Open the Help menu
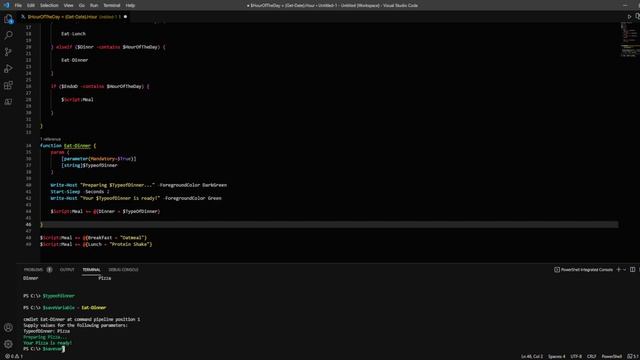 pos(130,5)
